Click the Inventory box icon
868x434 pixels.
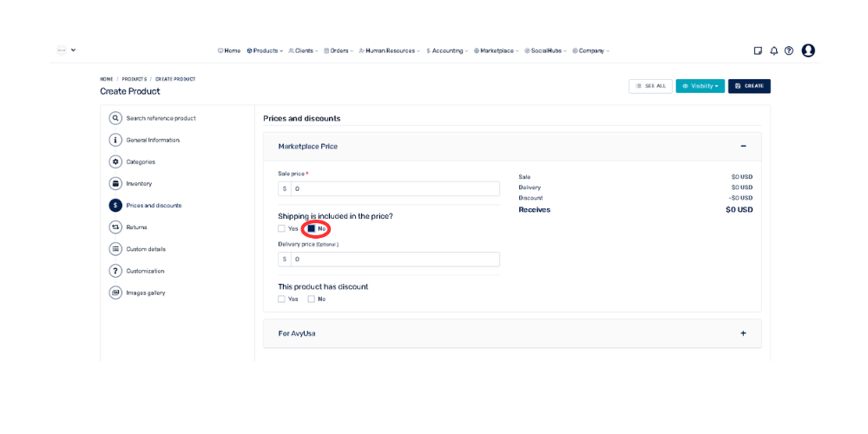click(x=115, y=183)
